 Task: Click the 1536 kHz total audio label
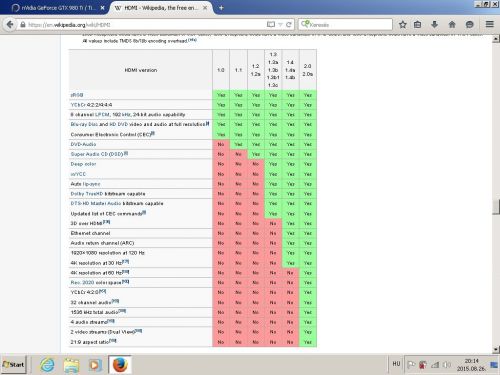point(94,312)
